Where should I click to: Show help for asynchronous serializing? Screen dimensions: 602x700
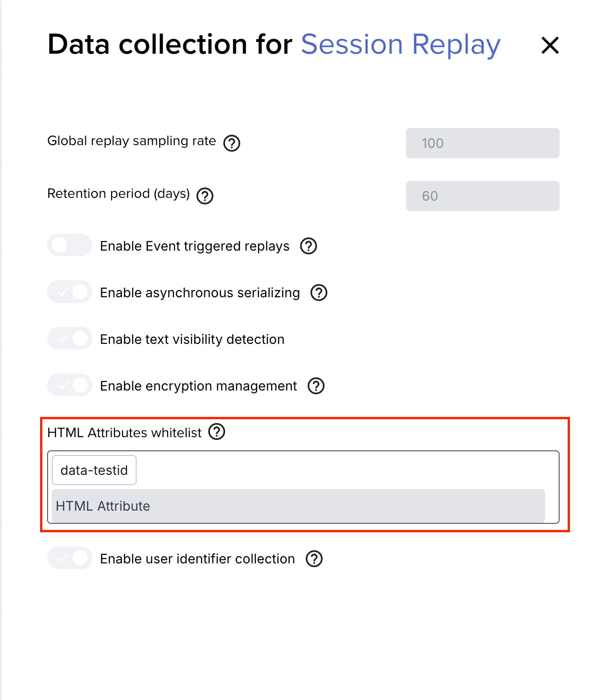319,293
